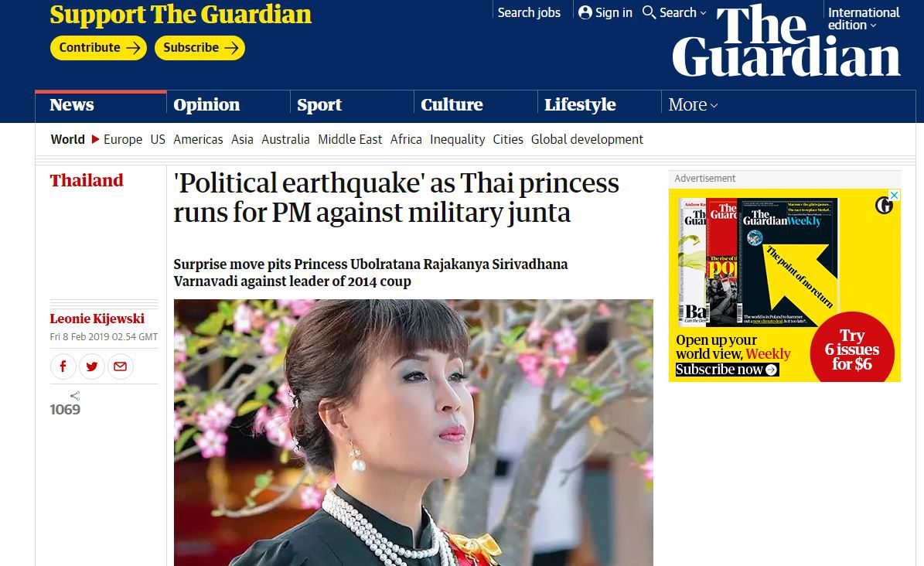Screen dimensions: 924x566
Task: Click The Guardian logo
Action: [786, 40]
